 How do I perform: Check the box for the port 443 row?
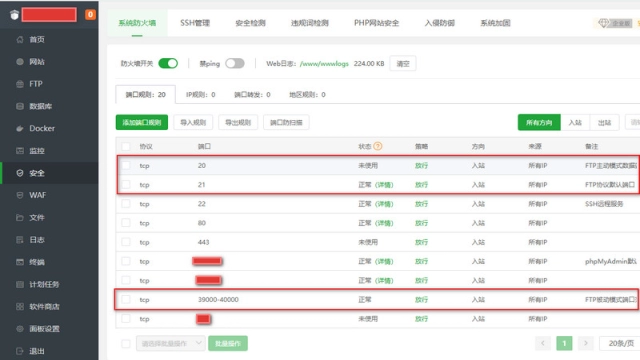[126, 242]
